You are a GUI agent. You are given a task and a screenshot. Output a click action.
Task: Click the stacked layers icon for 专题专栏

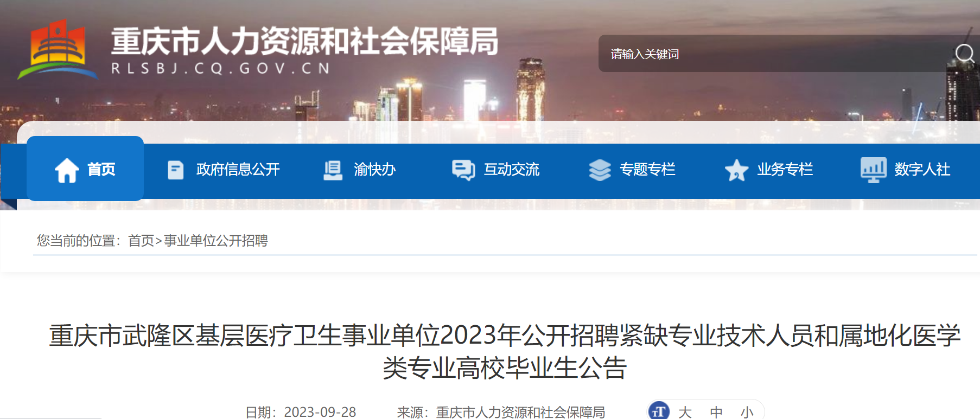pos(600,170)
